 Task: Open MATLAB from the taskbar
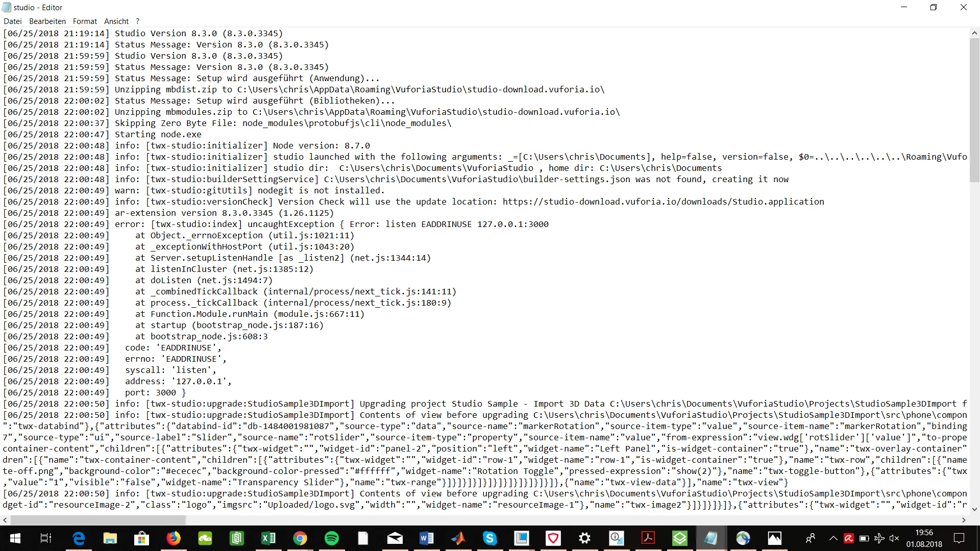pyautogui.click(x=458, y=538)
